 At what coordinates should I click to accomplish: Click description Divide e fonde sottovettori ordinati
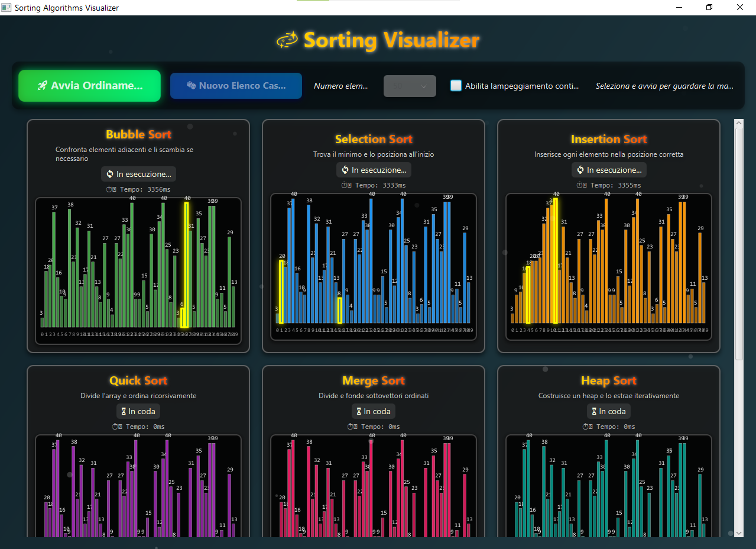[374, 396]
